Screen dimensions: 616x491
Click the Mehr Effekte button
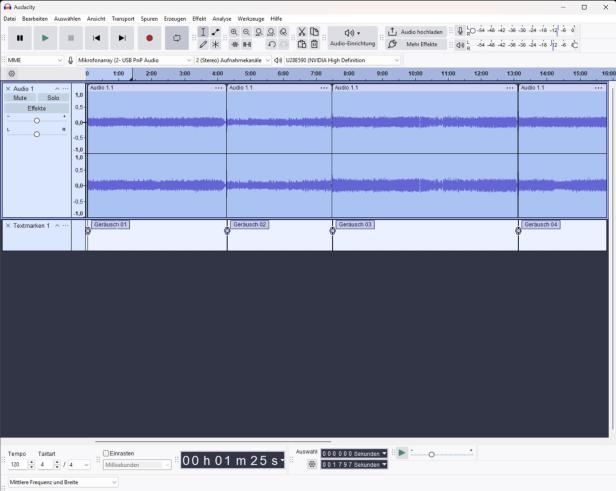tap(416, 44)
